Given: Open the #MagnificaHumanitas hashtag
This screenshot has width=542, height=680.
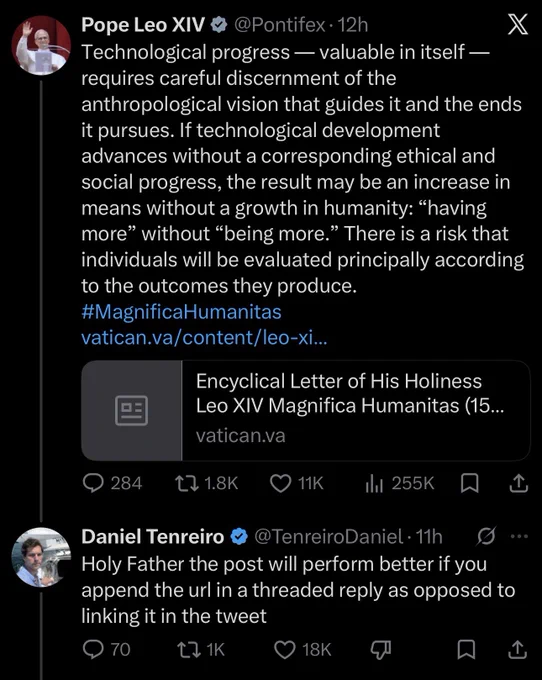Looking at the screenshot, I should pos(181,312).
